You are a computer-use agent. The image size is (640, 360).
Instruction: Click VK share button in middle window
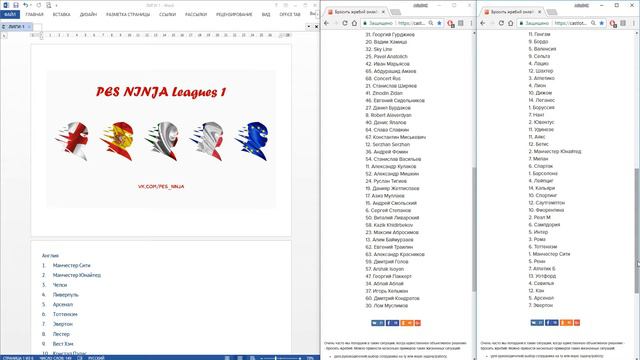coord(378,323)
